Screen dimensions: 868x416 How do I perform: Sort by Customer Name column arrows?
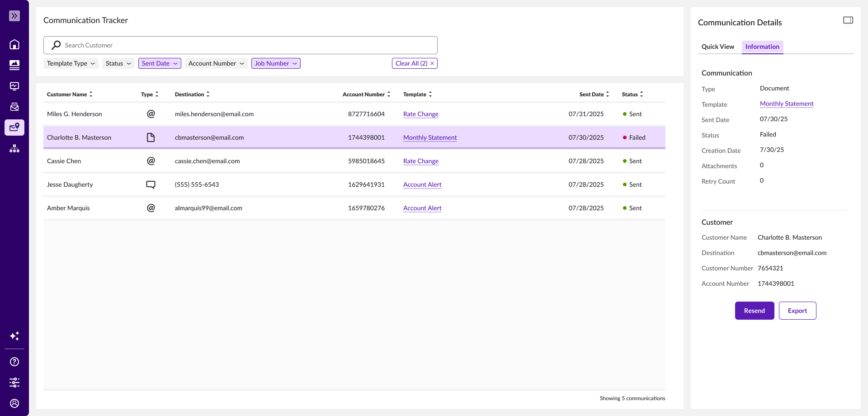pos(91,94)
